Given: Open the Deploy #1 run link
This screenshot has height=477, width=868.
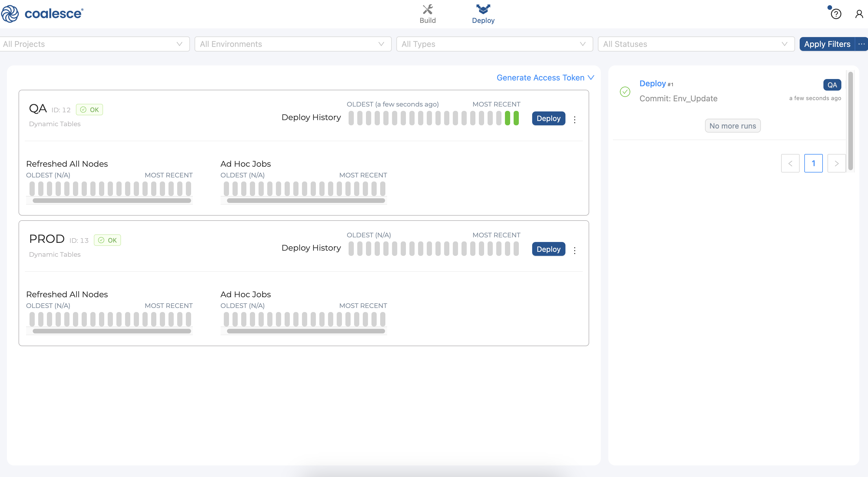Looking at the screenshot, I should pos(652,84).
